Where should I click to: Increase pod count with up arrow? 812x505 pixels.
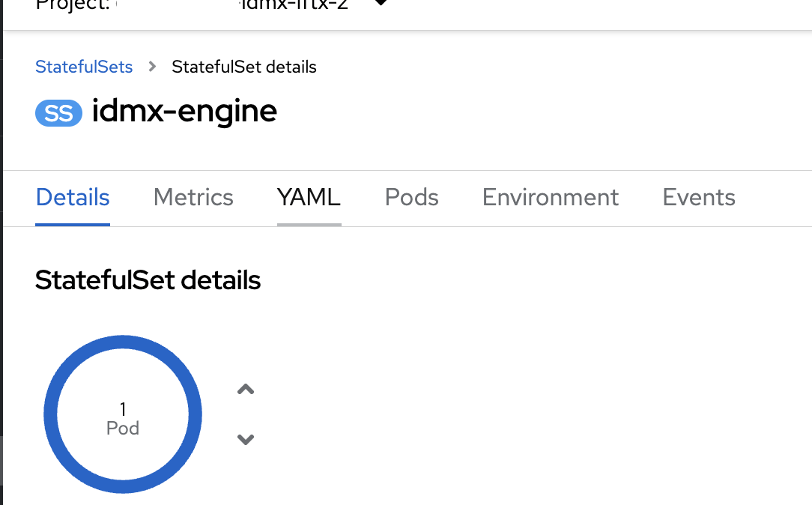point(246,389)
